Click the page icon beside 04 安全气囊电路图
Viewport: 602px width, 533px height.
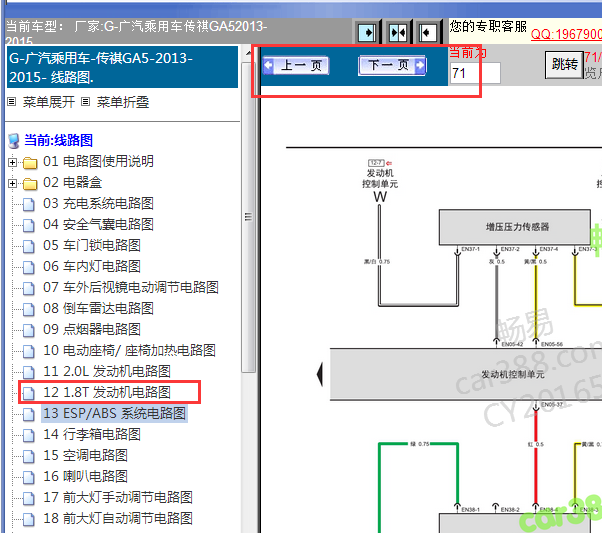[x=29, y=225]
